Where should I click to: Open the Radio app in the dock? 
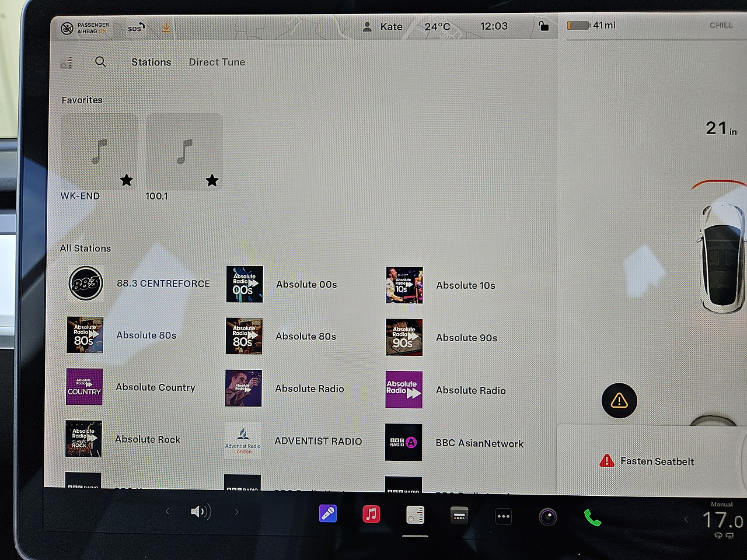point(415,514)
